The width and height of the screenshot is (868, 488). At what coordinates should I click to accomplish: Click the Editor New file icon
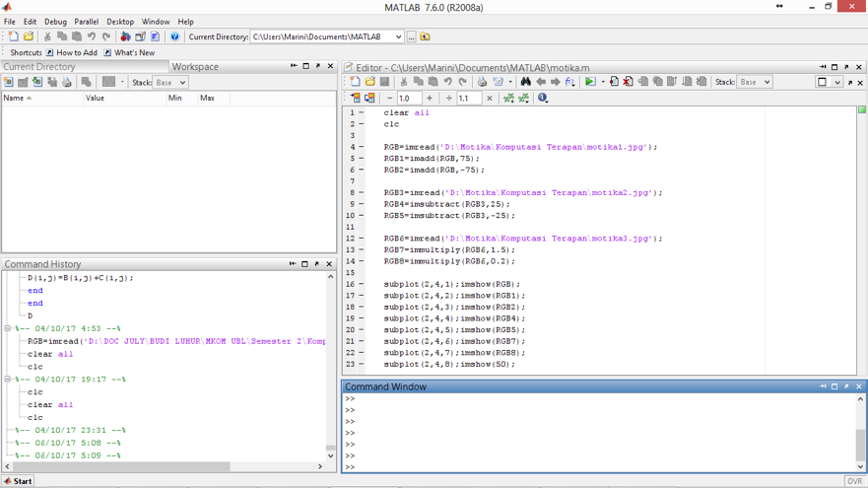tap(355, 82)
